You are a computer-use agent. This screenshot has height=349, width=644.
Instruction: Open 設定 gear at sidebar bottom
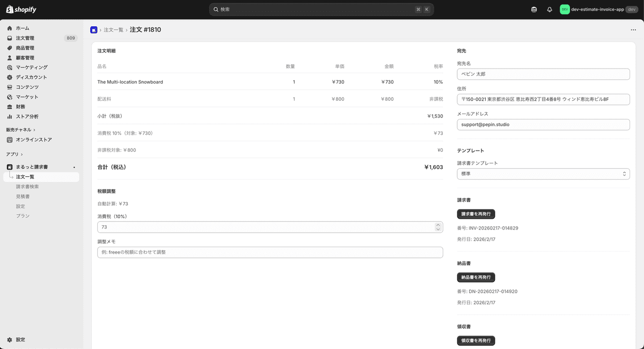coord(10,339)
